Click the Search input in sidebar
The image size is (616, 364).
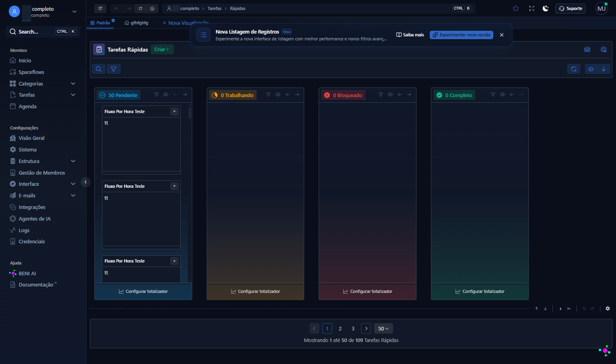(x=43, y=32)
